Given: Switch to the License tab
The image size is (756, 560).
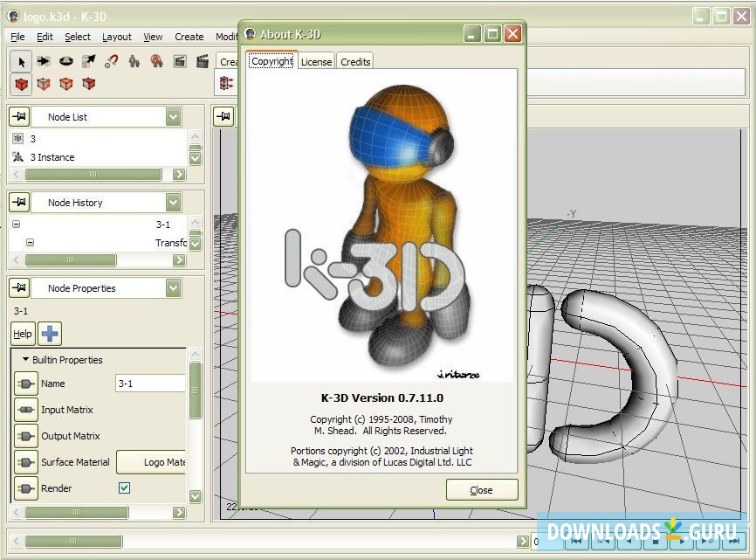Looking at the screenshot, I should 316,62.
